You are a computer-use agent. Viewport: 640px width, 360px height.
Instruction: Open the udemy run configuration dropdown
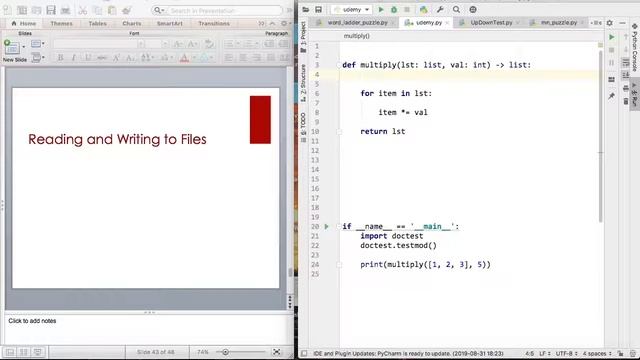pyautogui.click(x=351, y=9)
